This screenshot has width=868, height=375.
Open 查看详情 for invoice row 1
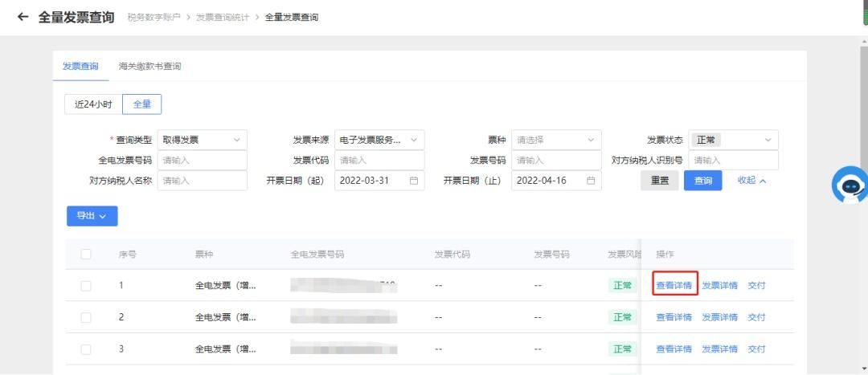pyautogui.click(x=674, y=285)
